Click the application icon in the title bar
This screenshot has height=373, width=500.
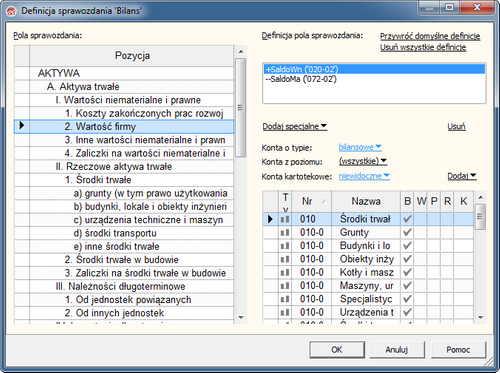click(12, 11)
